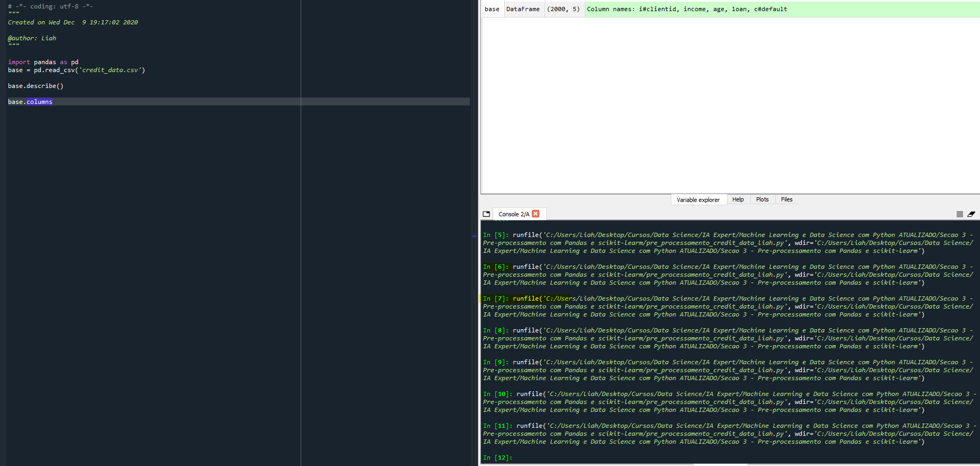This screenshot has width=980, height=466.
Task: Click the In [11] runfile entry
Action: (730, 434)
